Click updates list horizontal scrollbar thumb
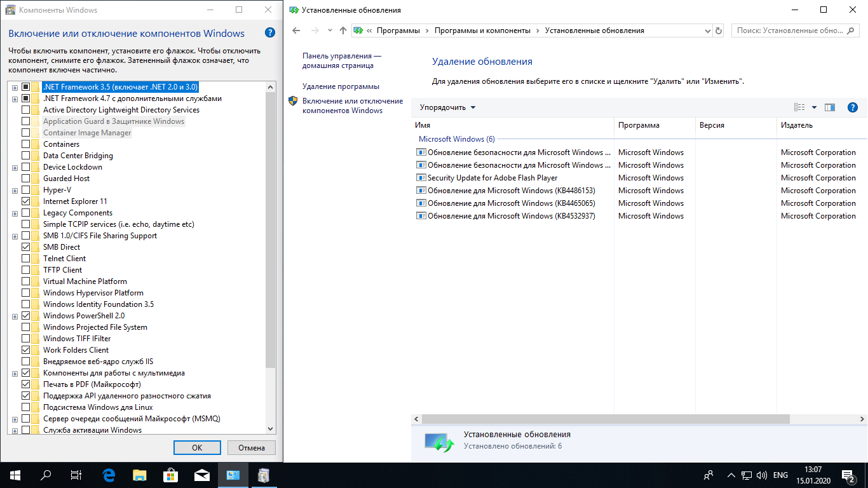 point(605,419)
